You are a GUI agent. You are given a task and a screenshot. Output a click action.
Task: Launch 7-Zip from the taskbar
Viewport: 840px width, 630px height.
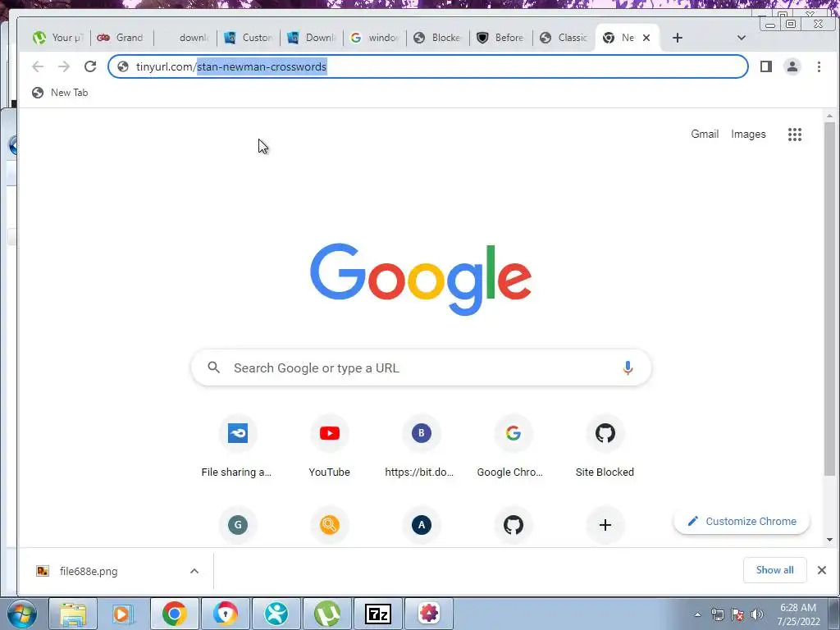coord(377,614)
